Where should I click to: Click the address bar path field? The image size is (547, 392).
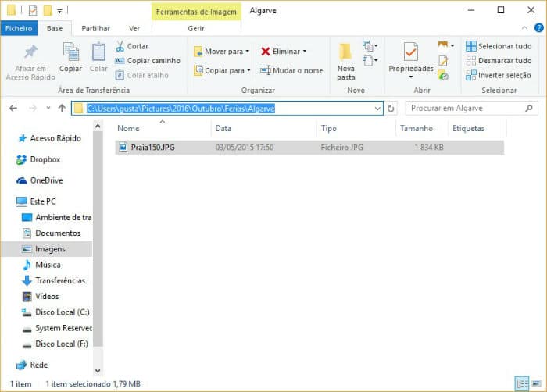(227, 109)
